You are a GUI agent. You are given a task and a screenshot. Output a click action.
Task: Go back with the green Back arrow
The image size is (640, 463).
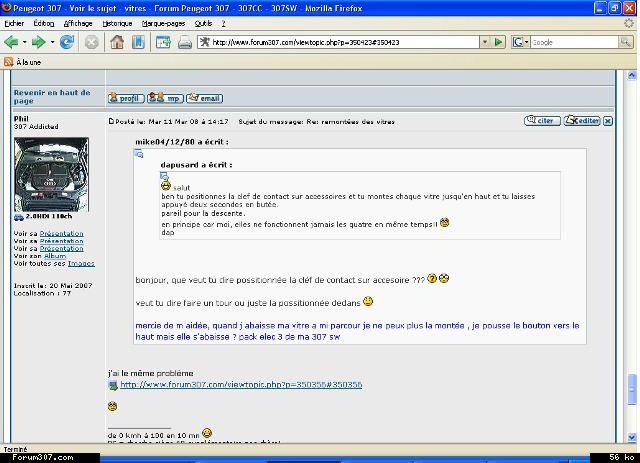(x=11, y=42)
